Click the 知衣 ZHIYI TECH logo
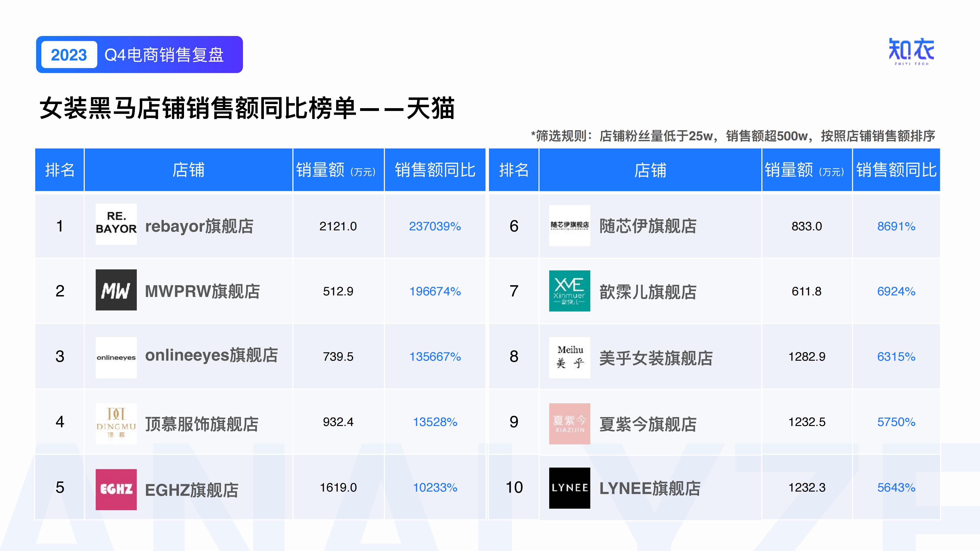 [x=912, y=52]
